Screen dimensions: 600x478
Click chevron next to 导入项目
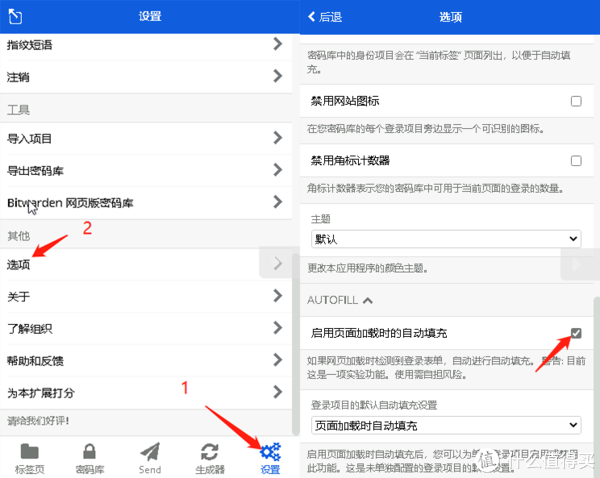point(278,137)
